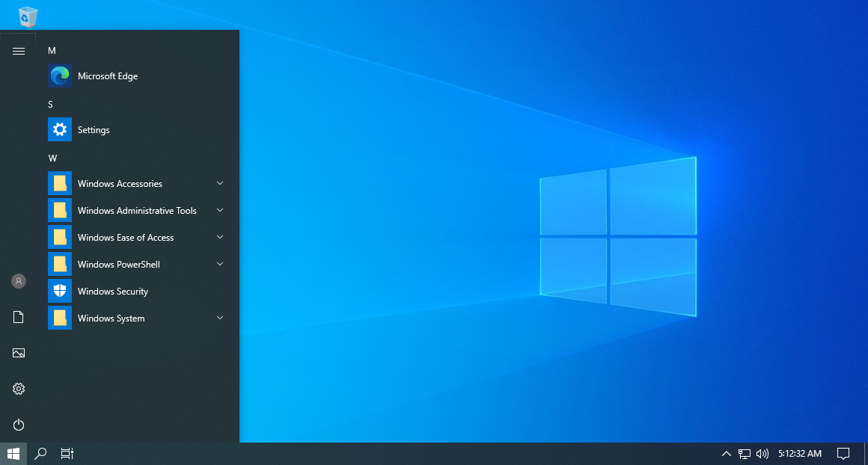The width and height of the screenshot is (868, 465).
Task: Click the 'Windows Ease of Access' label
Action: tap(126, 237)
